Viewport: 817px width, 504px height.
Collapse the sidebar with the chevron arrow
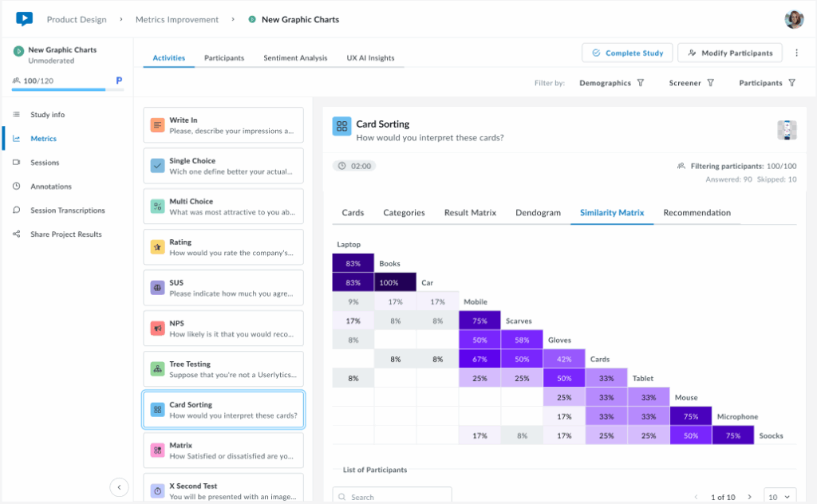119,486
